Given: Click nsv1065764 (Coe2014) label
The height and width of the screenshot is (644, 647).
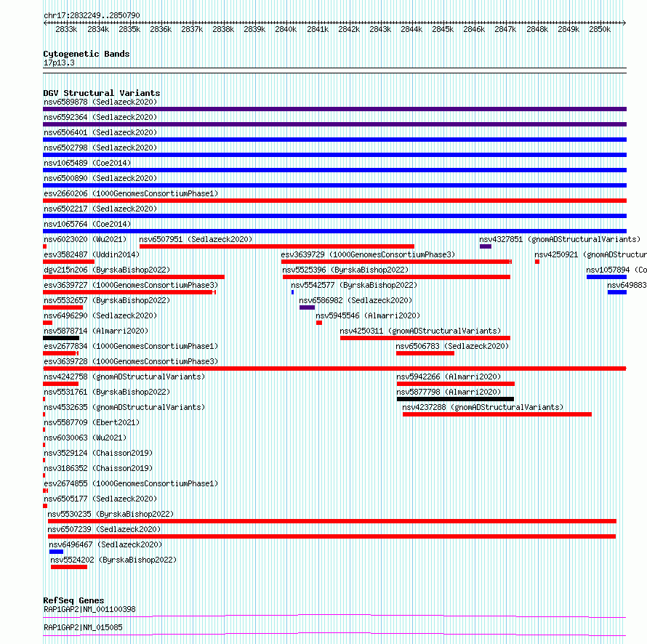Looking at the screenshot, I should pos(87,224).
